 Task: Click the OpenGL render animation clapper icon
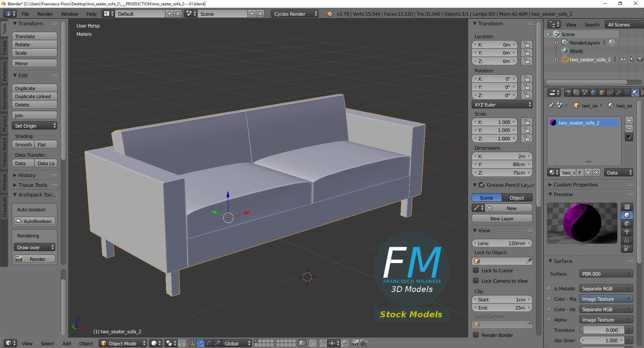pyautogui.click(x=364, y=343)
